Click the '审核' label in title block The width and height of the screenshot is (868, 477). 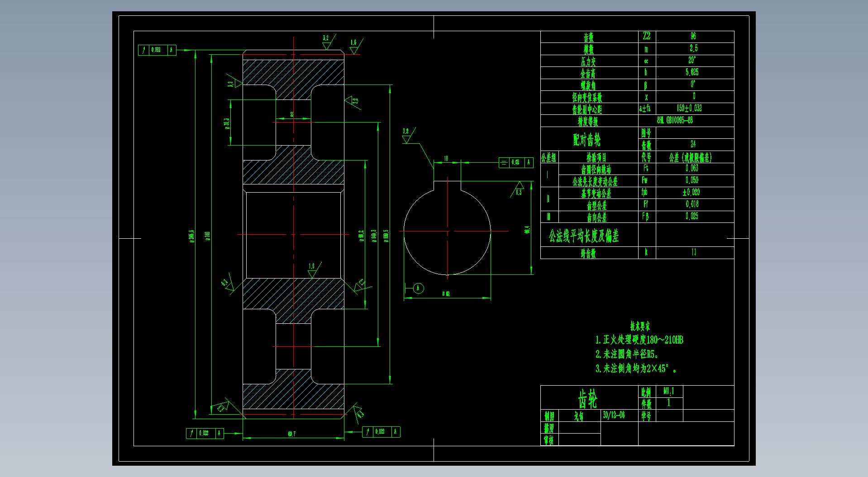549,440
